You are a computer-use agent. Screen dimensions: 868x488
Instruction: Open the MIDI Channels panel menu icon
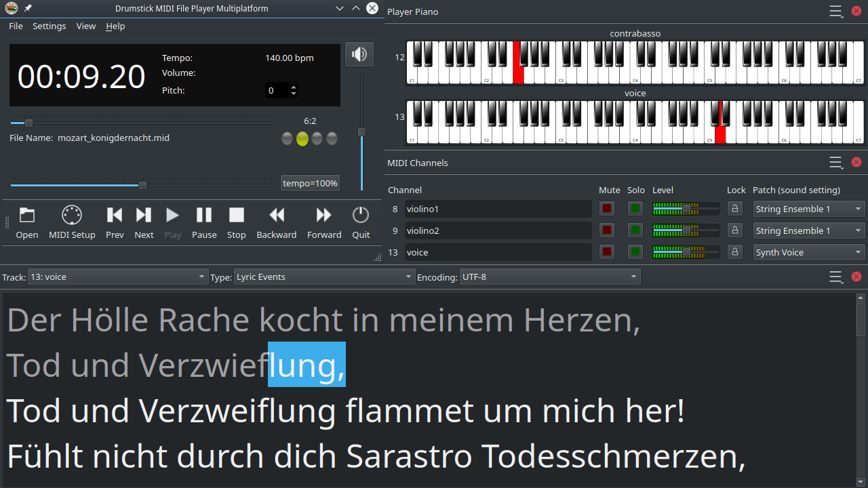coord(836,163)
